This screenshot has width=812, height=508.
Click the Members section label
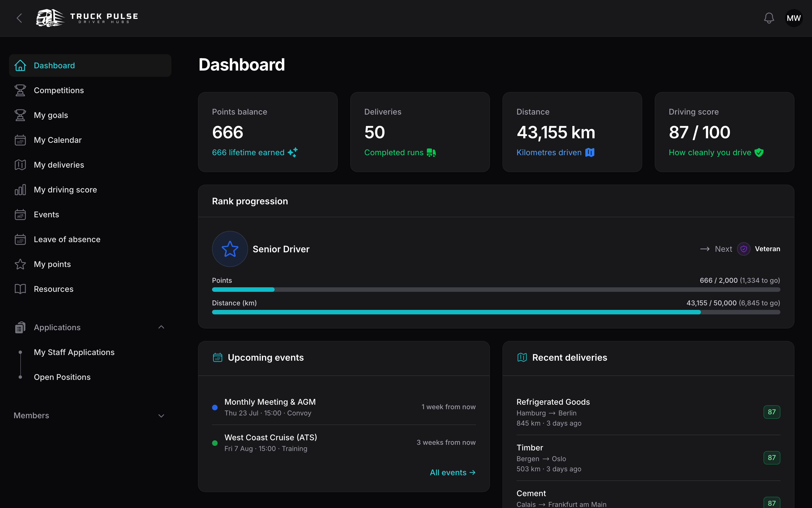click(31, 416)
